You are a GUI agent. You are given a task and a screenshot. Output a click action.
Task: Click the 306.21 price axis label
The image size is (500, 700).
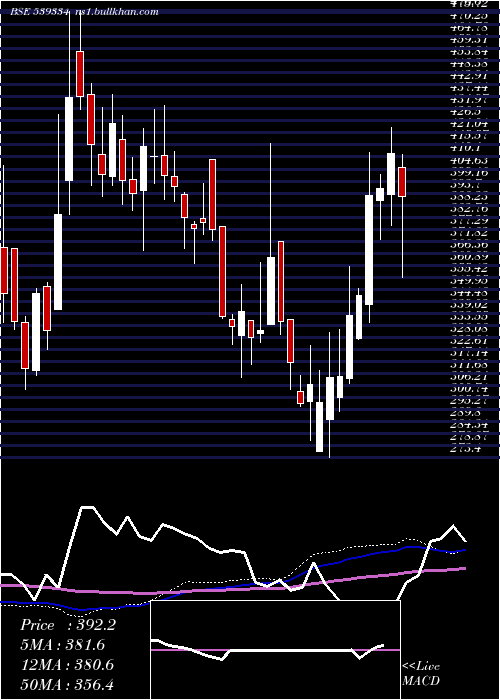tap(469, 377)
